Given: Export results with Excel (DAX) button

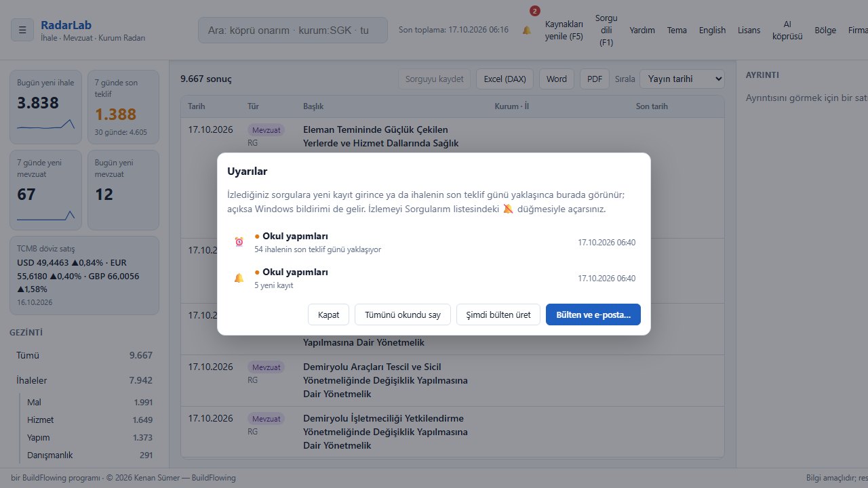Looking at the screenshot, I should click(x=505, y=79).
